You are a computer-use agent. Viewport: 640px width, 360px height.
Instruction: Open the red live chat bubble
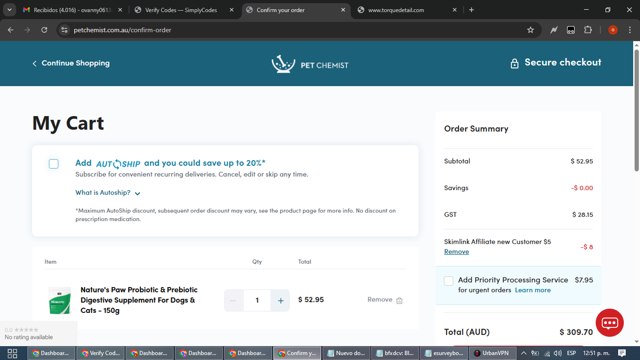click(x=609, y=322)
